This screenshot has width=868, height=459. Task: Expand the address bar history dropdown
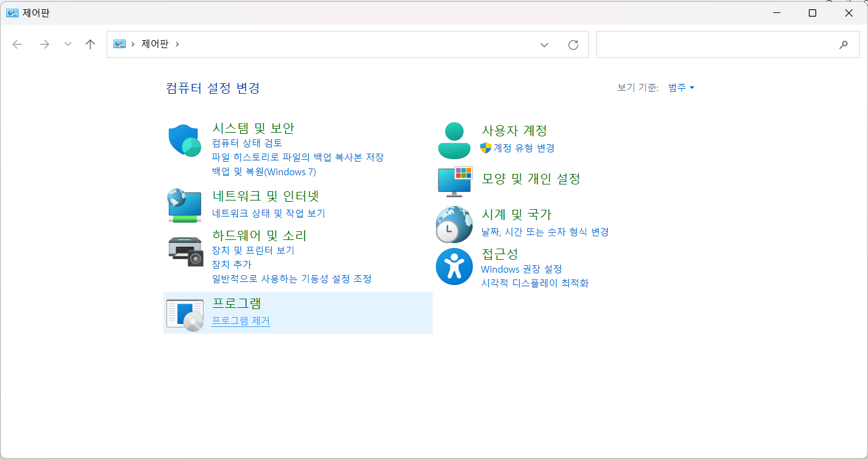click(544, 44)
